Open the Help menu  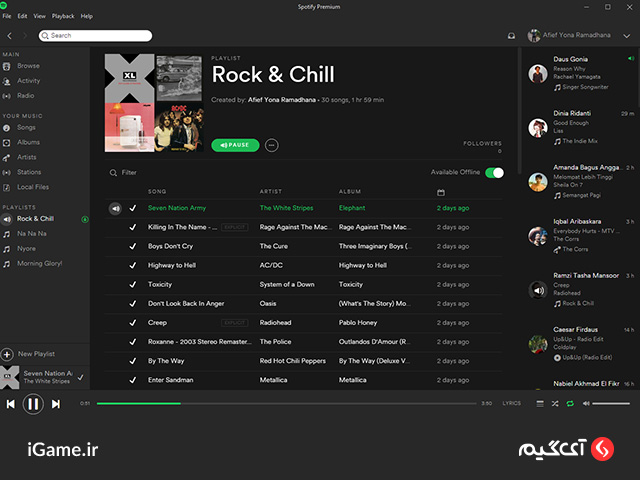[x=87, y=16]
